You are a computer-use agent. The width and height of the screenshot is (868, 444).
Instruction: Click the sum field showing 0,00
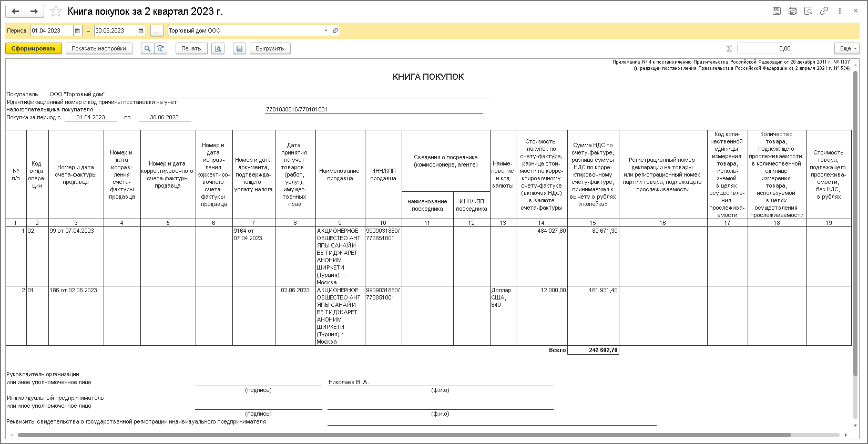pyautogui.click(x=764, y=48)
